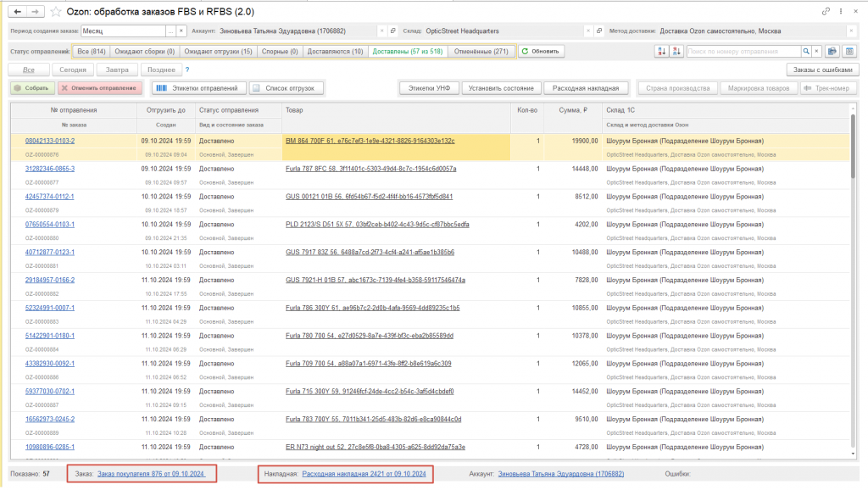Click the shipment table's vertical scrollbar

coord(853,280)
